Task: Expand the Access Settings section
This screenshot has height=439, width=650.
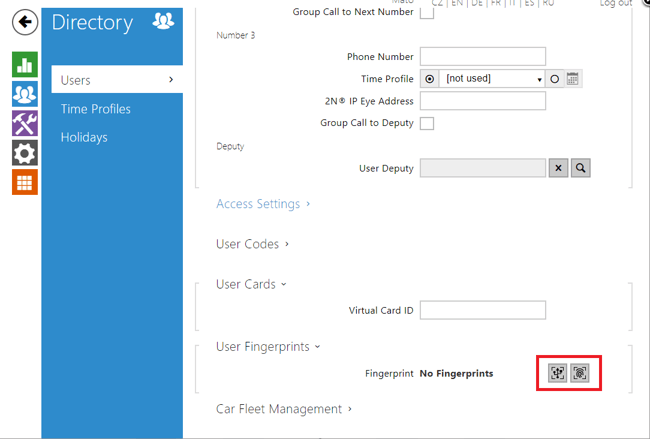Action: 263,204
